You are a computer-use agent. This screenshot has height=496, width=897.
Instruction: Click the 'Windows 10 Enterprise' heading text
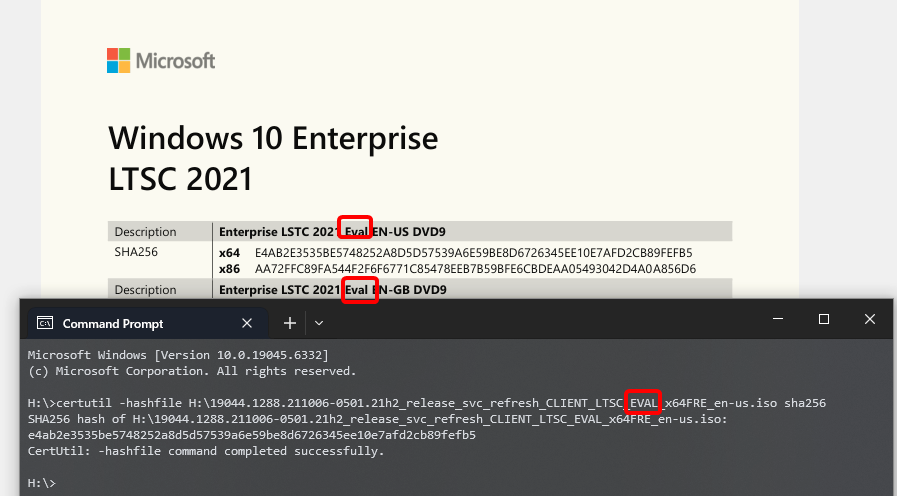(273, 138)
